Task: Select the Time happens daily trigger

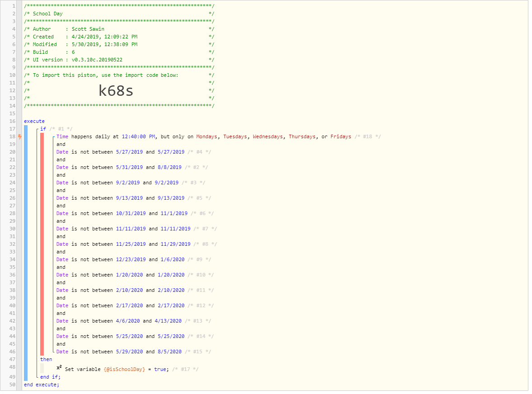Action: (x=204, y=137)
